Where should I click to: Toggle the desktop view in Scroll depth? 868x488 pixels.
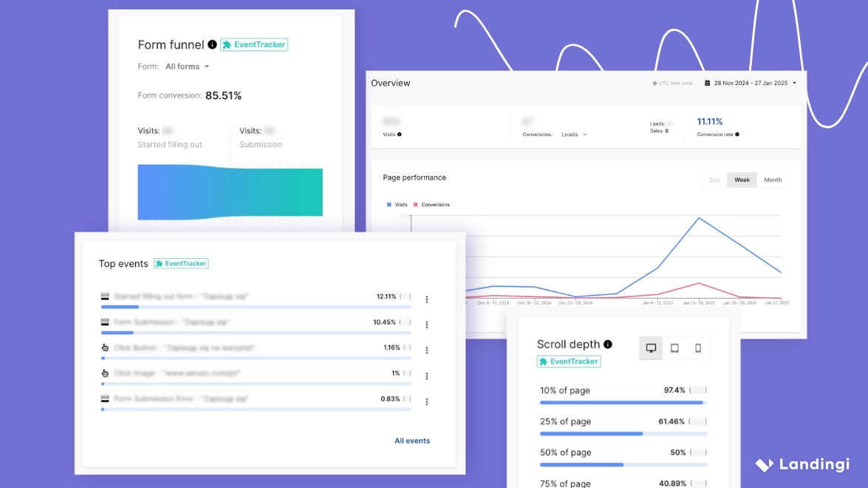click(651, 348)
